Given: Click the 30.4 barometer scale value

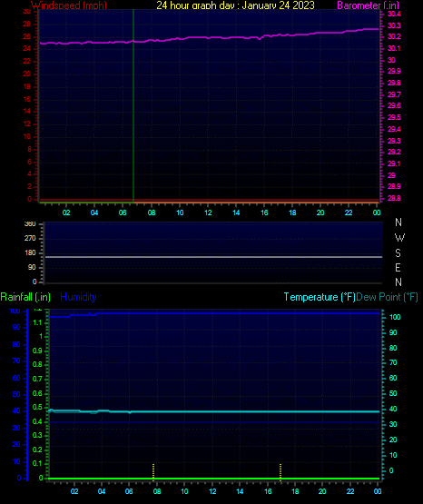Looking at the screenshot, I should pos(394,14).
